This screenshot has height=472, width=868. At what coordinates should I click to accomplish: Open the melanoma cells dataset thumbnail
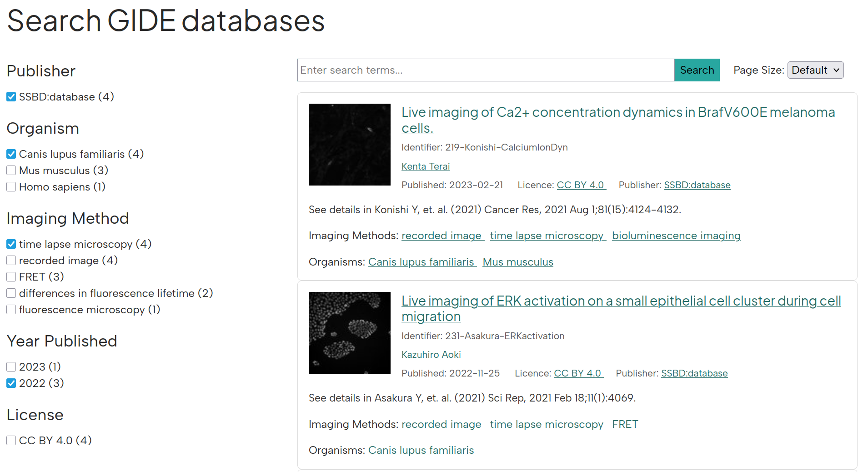coord(350,145)
